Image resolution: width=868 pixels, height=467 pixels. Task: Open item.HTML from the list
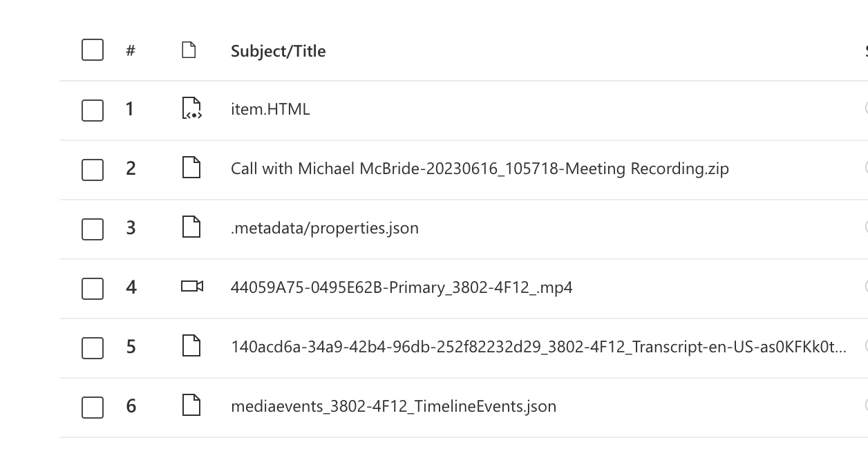click(x=270, y=109)
